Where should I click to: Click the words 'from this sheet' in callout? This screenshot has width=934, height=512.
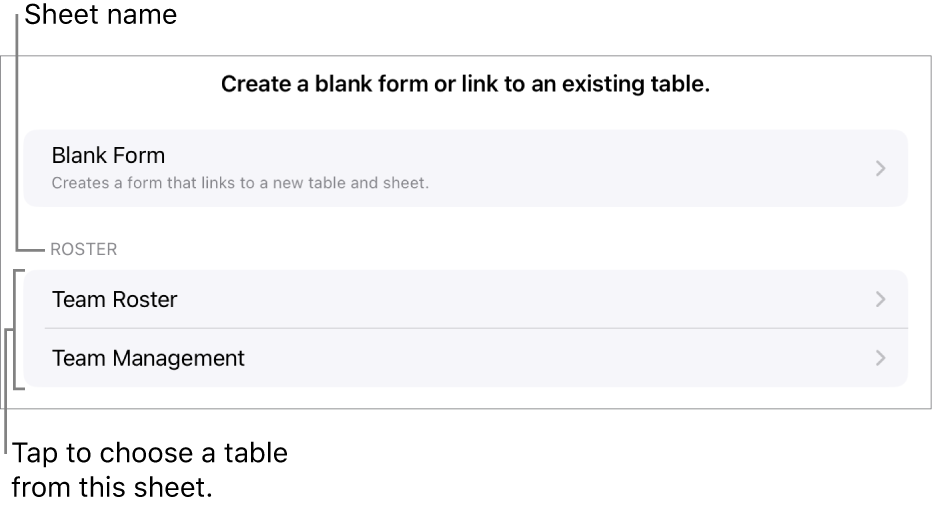(112, 490)
